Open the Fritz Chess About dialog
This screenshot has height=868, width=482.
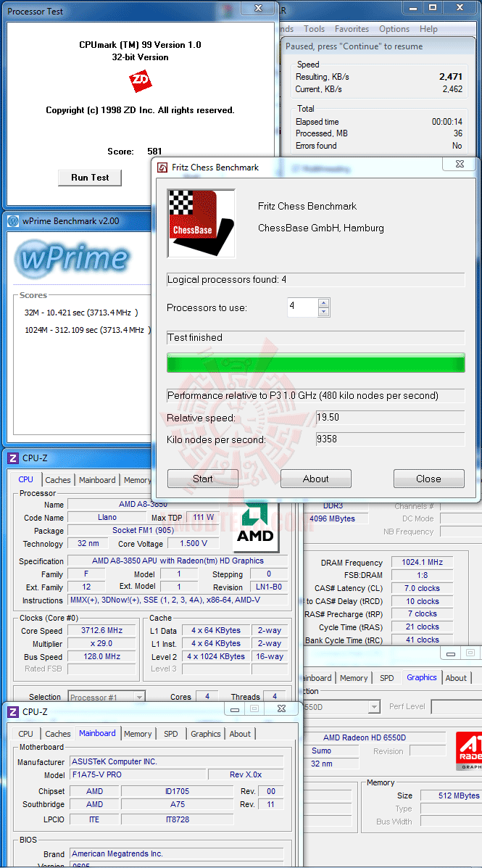pos(315,479)
